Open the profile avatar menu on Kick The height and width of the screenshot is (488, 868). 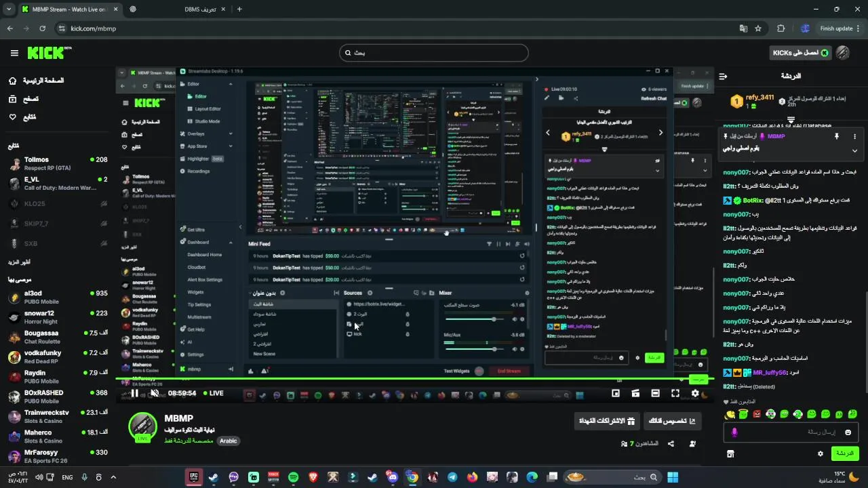[843, 53]
